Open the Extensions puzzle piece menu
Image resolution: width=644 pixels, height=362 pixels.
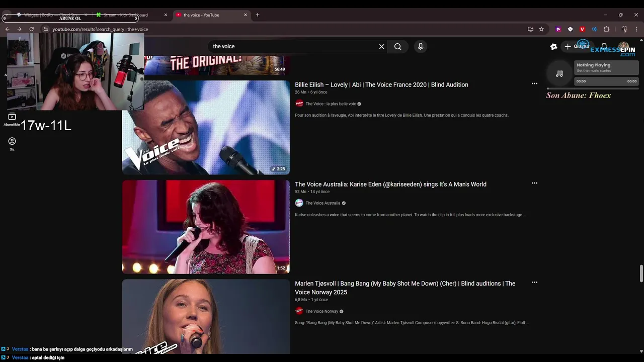606,29
